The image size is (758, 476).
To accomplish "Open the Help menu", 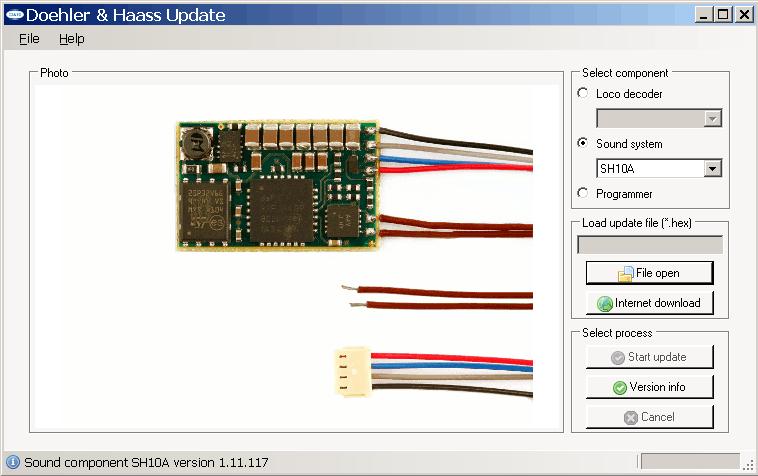I will point(72,39).
